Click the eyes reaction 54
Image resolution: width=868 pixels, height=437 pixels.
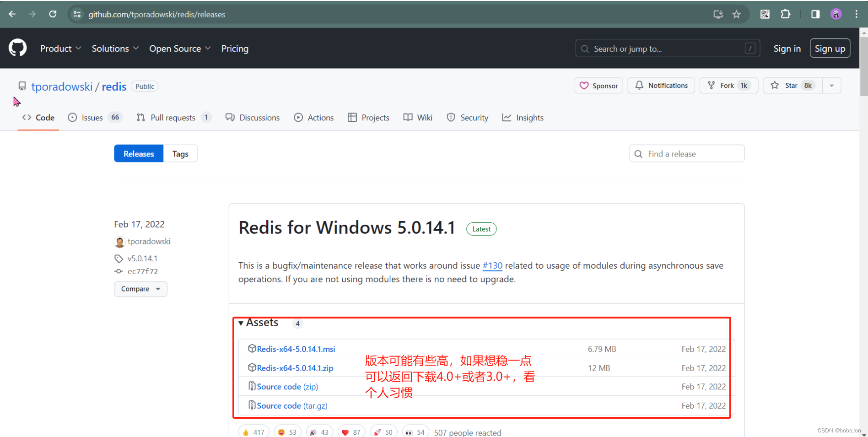415,432
